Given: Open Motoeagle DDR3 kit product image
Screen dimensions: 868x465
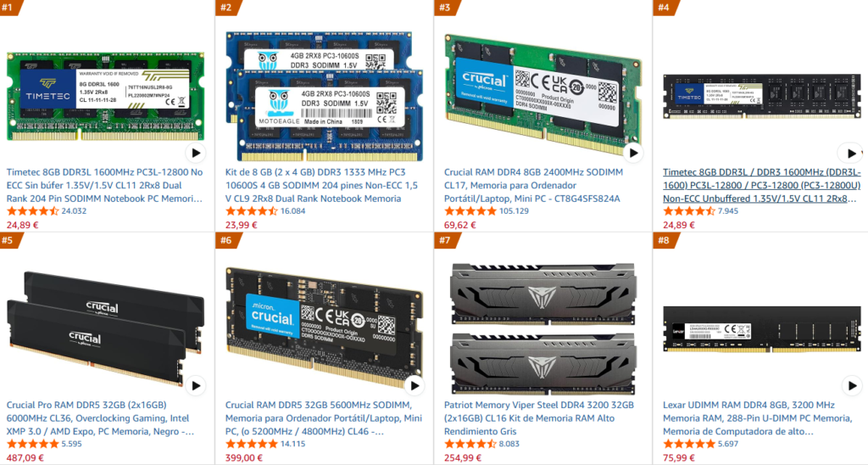Looking at the screenshot, I should pyautogui.click(x=324, y=95).
